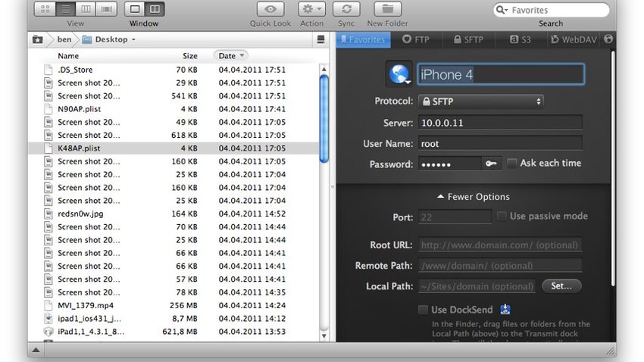
Task: Click the blue file list scrollbar thumb
Action: 324,119
